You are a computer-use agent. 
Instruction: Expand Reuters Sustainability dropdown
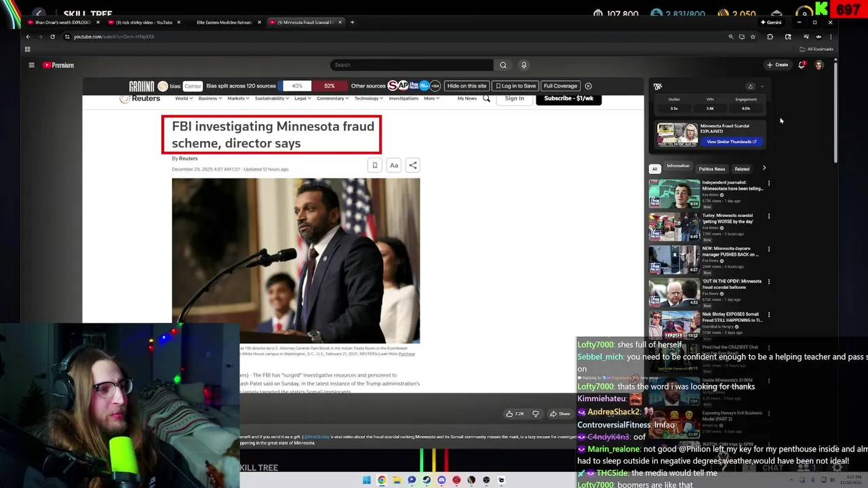click(271, 98)
